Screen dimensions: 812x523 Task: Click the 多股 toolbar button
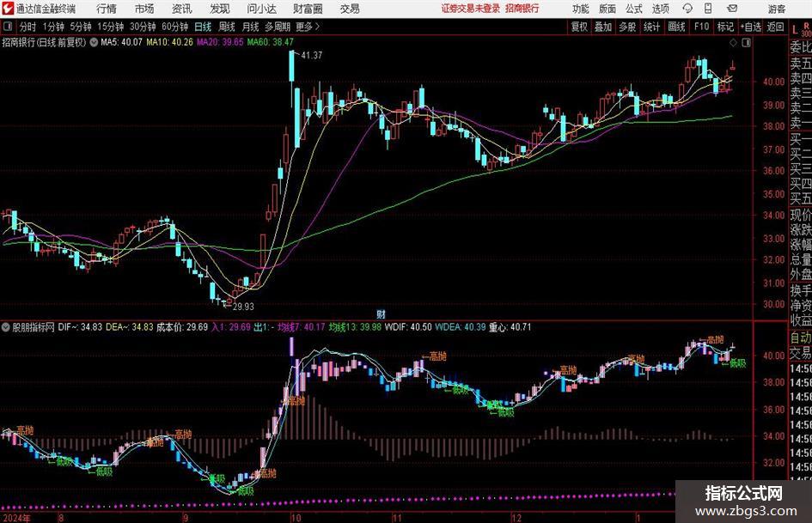627,27
